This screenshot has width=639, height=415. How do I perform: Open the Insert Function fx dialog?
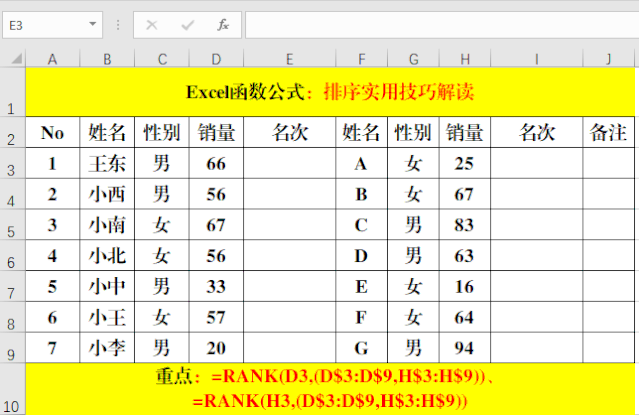[223, 25]
